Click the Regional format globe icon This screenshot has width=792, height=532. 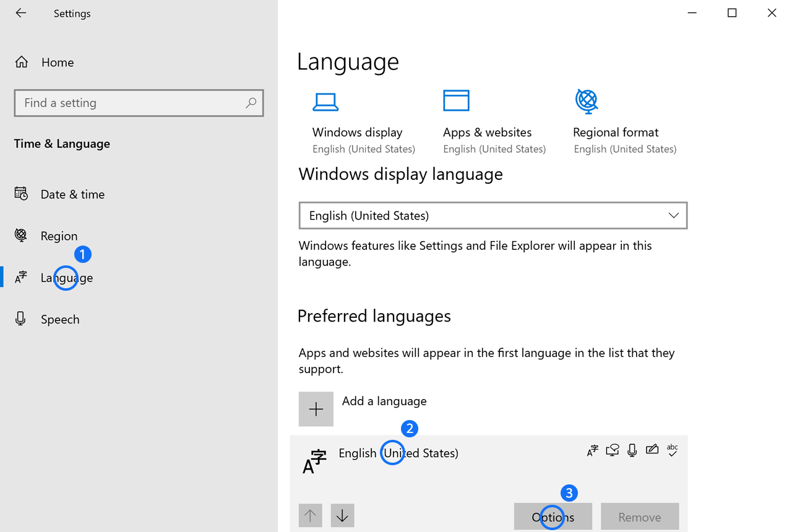click(586, 101)
